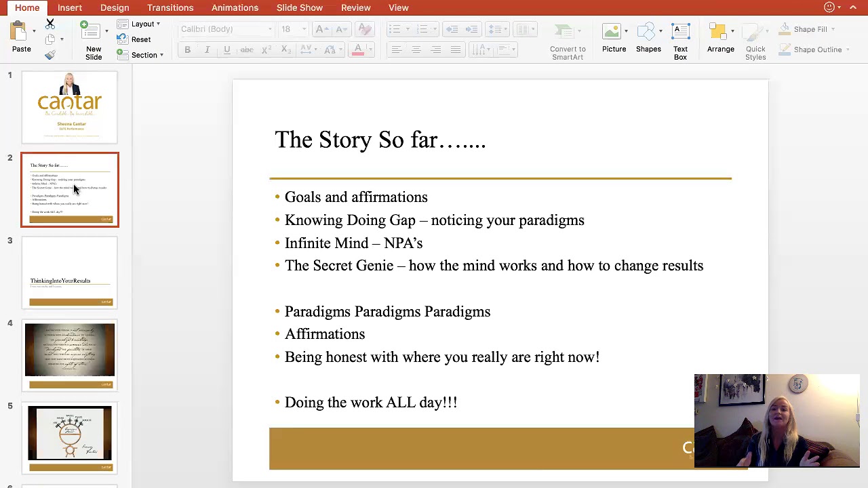Click the Cut scissors icon
This screenshot has width=868, height=488.
click(50, 24)
